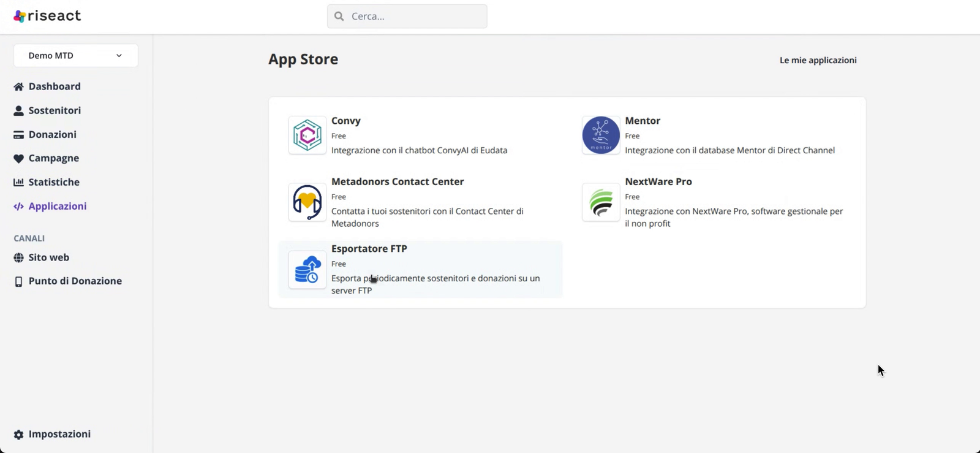Click the riseact logo
The image size is (980, 453).
point(47,16)
